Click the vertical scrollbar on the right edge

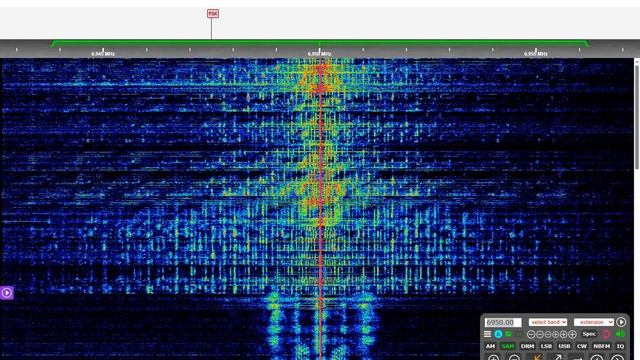(637, 116)
